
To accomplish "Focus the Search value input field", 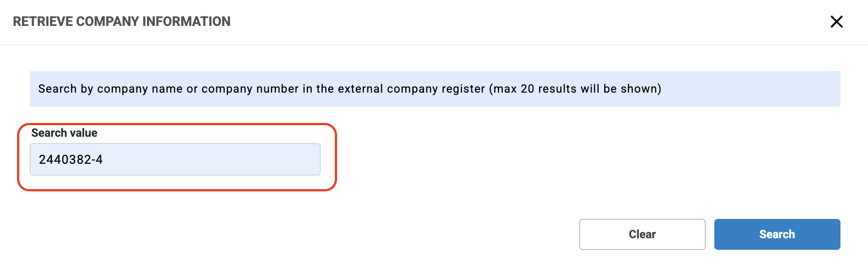I will click(x=175, y=159).
